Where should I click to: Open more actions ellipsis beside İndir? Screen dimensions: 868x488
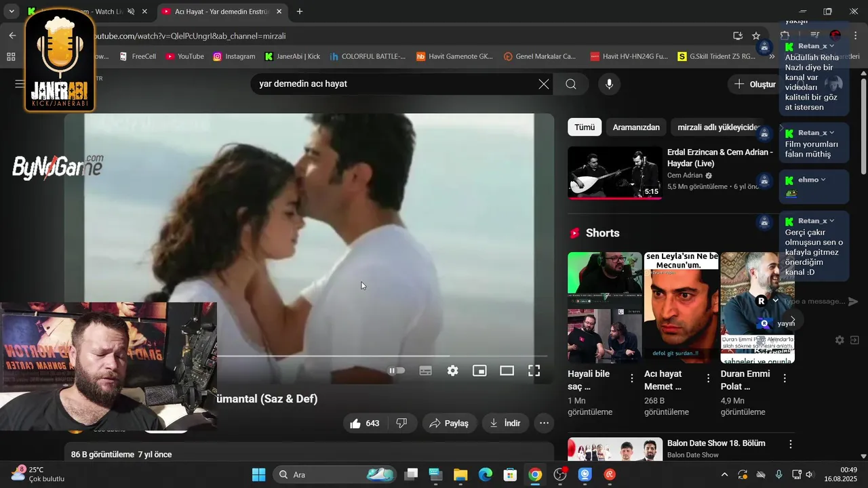(x=544, y=423)
